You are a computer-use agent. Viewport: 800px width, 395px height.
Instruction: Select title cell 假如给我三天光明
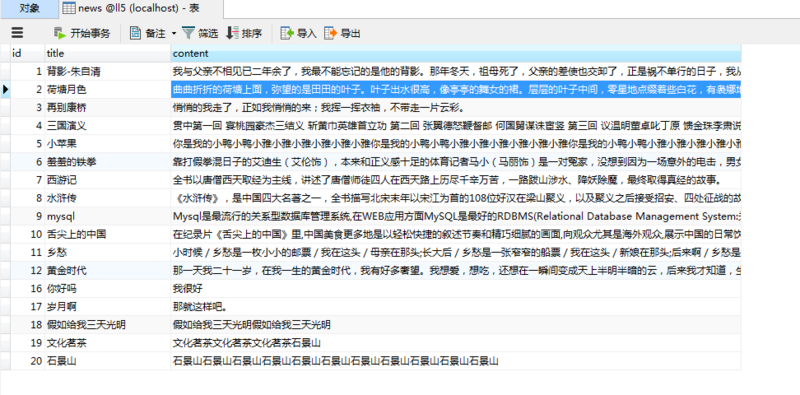(x=108, y=325)
